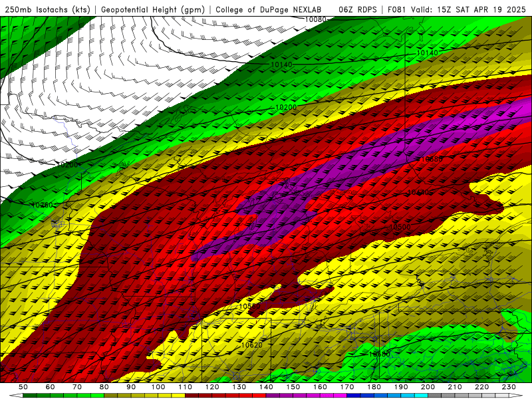Click the 50 value on the color scale
The width and height of the screenshot is (532, 399).
tap(23, 387)
